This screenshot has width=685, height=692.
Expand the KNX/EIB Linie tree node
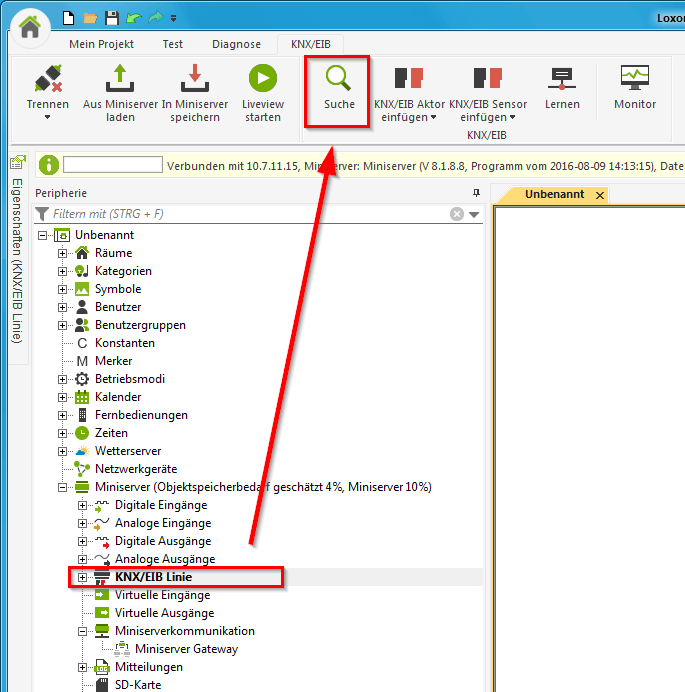click(83, 577)
